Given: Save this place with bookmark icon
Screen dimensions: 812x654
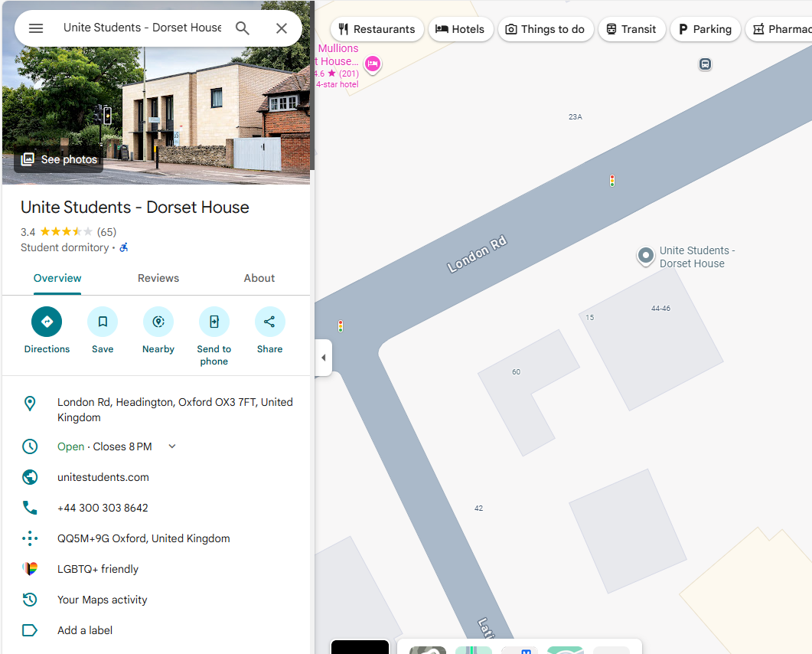Looking at the screenshot, I should pos(103,322).
